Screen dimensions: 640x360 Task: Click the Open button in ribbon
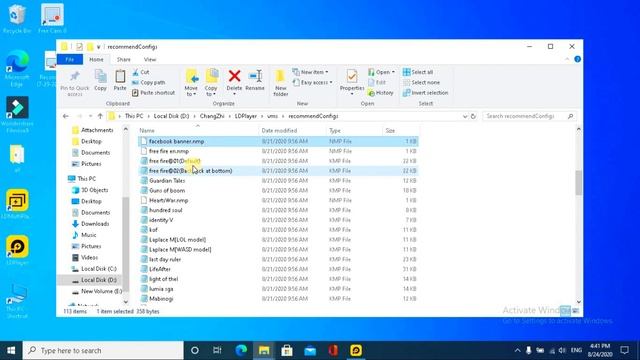tap(381, 72)
